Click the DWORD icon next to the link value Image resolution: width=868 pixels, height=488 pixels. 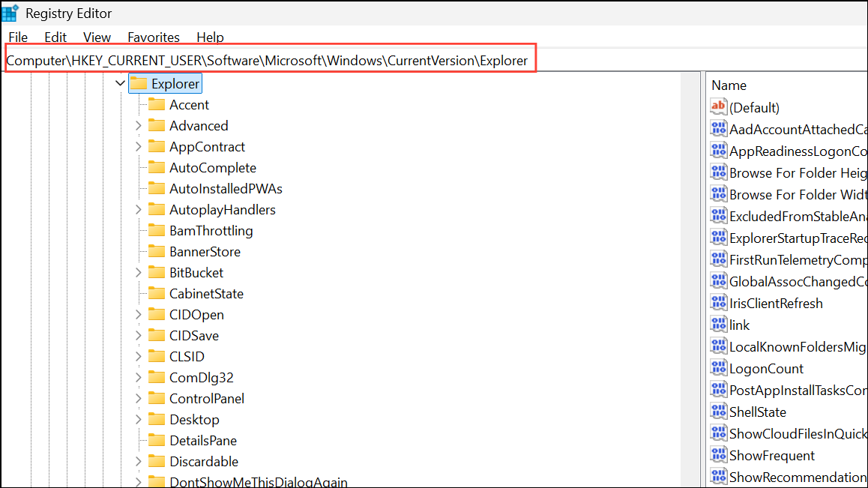[718, 325]
